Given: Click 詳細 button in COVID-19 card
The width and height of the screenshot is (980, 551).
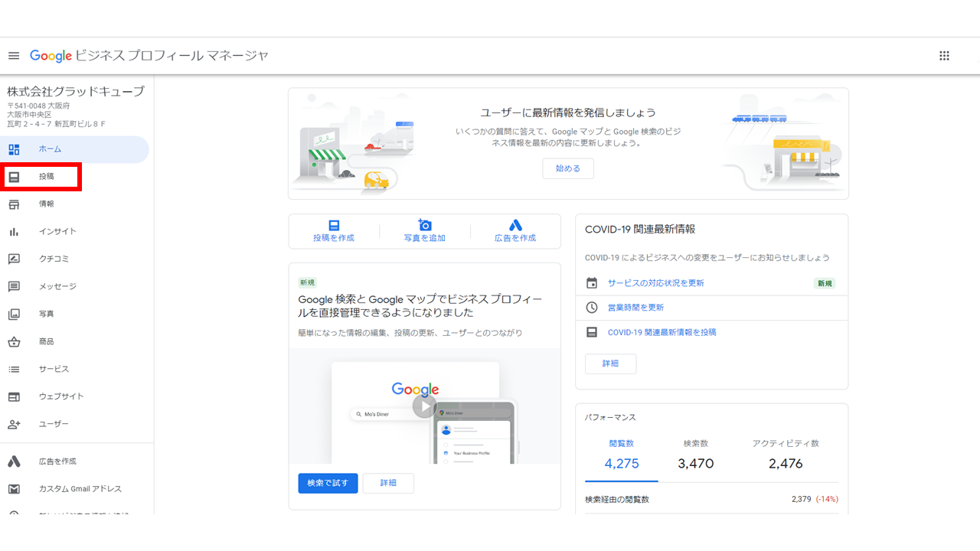Looking at the screenshot, I should (610, 364).
